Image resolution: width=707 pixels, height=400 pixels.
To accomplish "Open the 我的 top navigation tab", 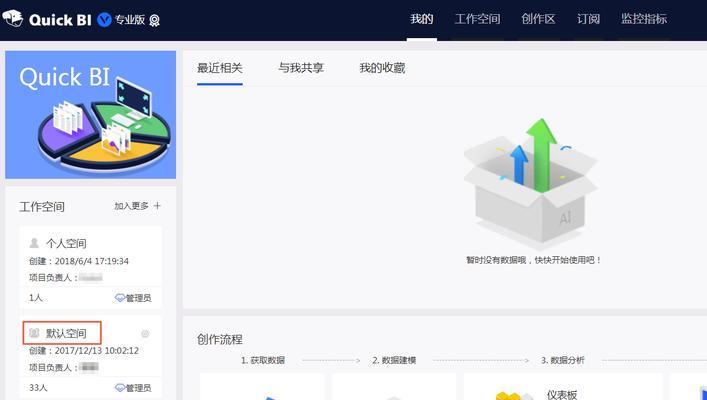I will click(x=422, y=19).
